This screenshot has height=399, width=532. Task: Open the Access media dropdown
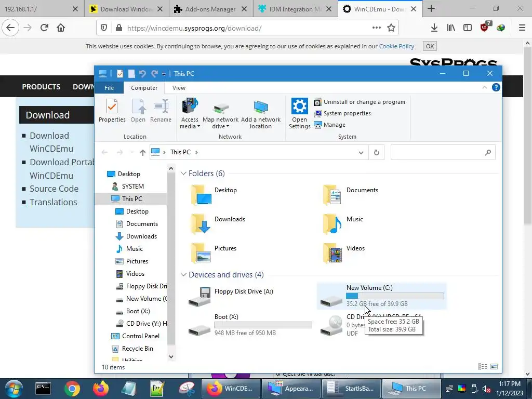click(190, 114)
